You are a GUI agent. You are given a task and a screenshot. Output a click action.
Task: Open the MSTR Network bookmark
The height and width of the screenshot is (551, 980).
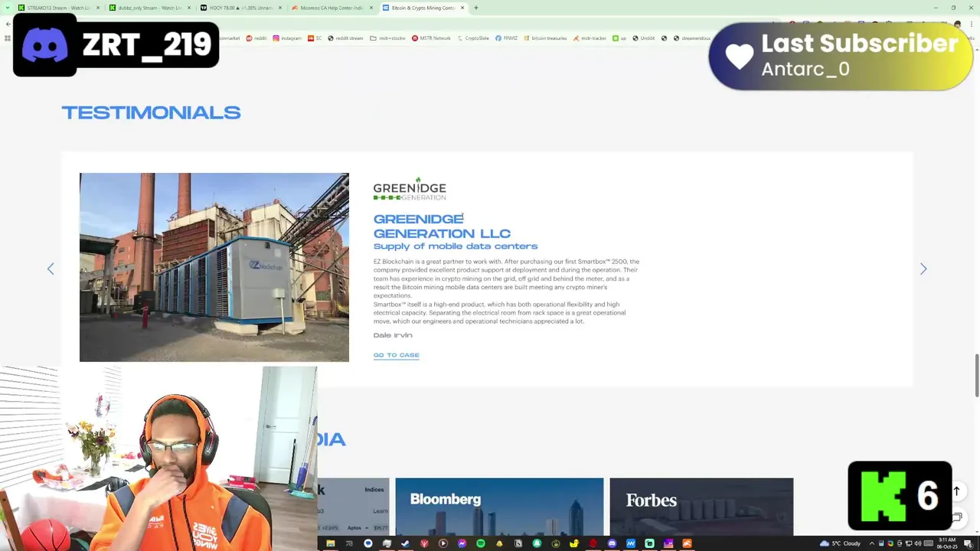(431, 38)
